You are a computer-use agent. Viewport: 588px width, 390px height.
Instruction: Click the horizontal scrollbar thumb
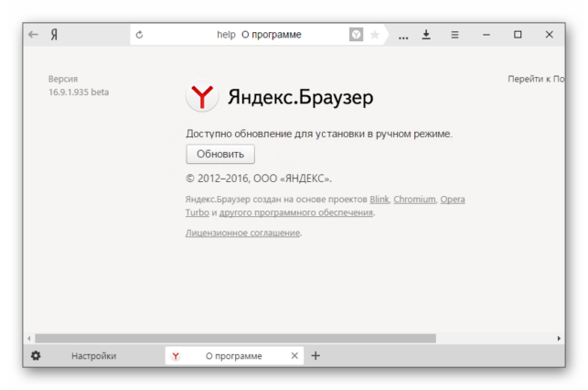236,339
